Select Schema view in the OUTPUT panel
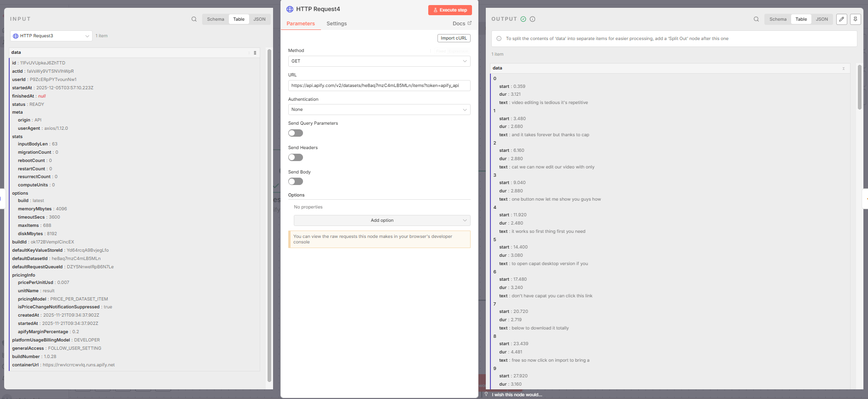This screenshot has width=868, height=399. coord(778,19)
